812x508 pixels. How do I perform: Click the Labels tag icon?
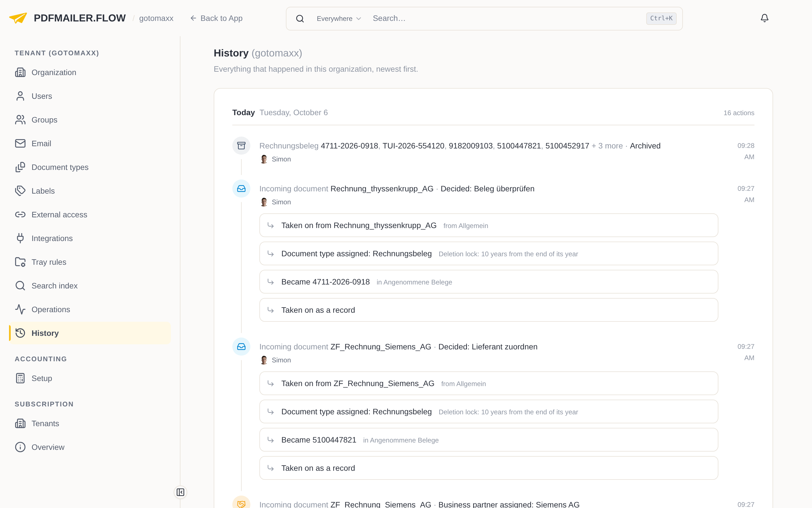click(x=20, y=191)
